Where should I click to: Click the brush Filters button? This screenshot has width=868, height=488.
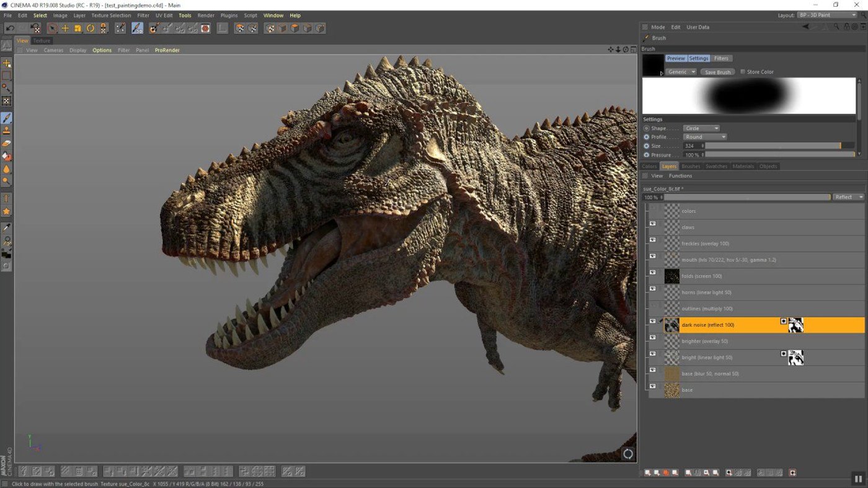pyautogui.click(x=721, y=58)
